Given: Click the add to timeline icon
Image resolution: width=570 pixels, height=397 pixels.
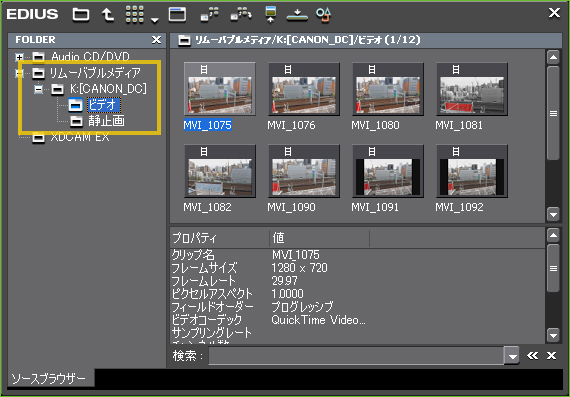Looking at the screenshot, I should pos(271,15).
